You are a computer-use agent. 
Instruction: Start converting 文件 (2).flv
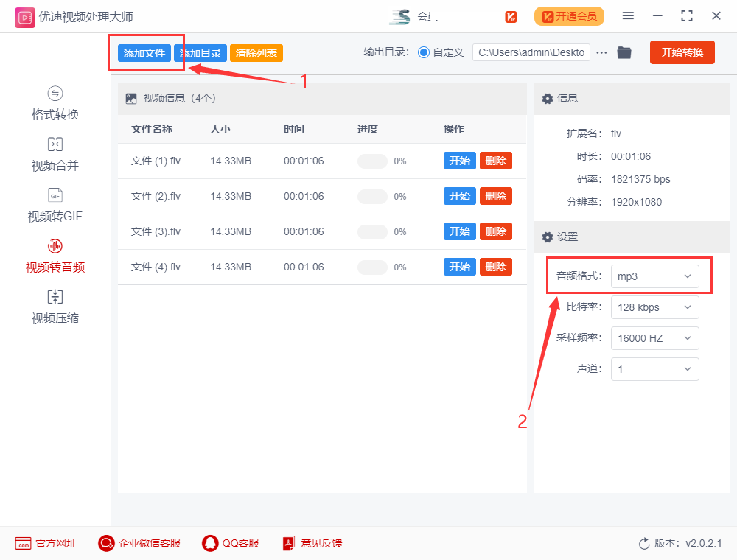[459, 196]
